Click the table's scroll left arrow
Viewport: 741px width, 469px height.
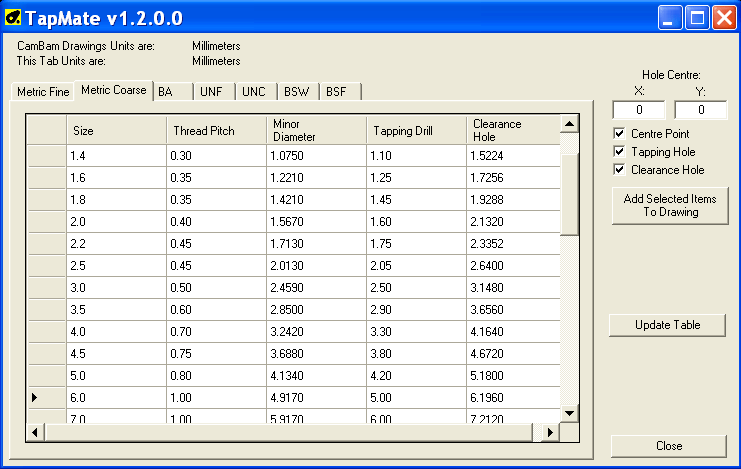[35, 432]
